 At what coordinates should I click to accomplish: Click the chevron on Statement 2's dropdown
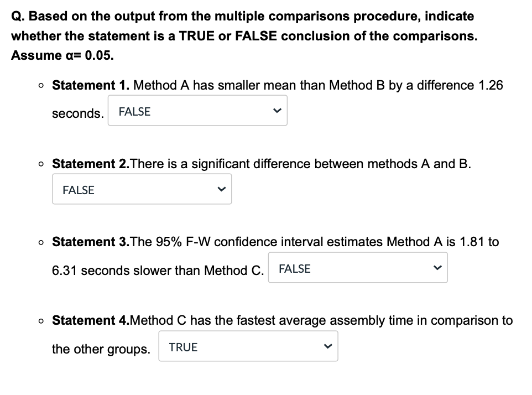(x=221, y=189)
